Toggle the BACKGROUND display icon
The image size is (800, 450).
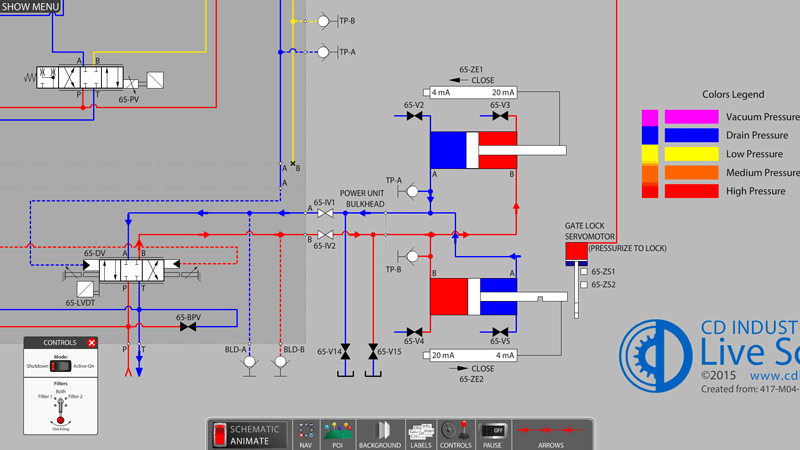[x=380, y=435]
